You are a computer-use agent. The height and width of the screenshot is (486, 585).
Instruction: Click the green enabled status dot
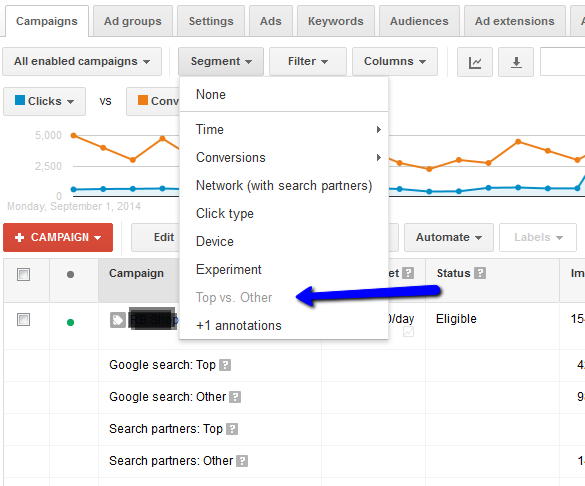pos(70,322)
